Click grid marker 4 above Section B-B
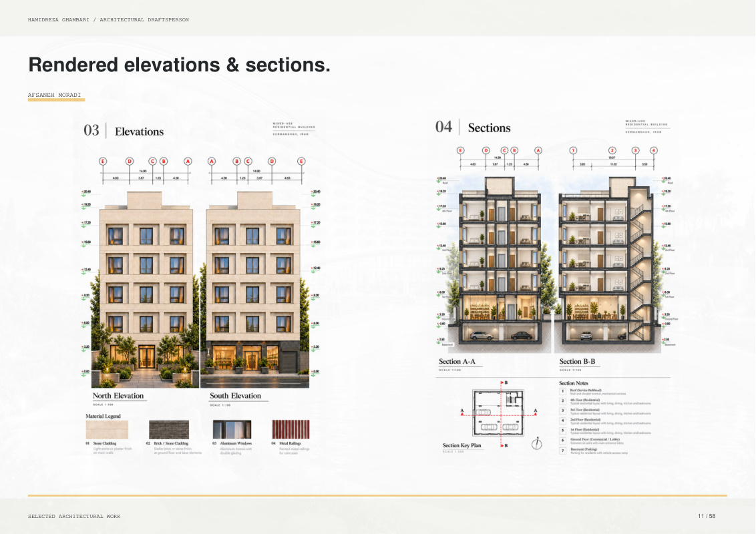This screenshot has width=756, height=534. [x=654, y=150]
